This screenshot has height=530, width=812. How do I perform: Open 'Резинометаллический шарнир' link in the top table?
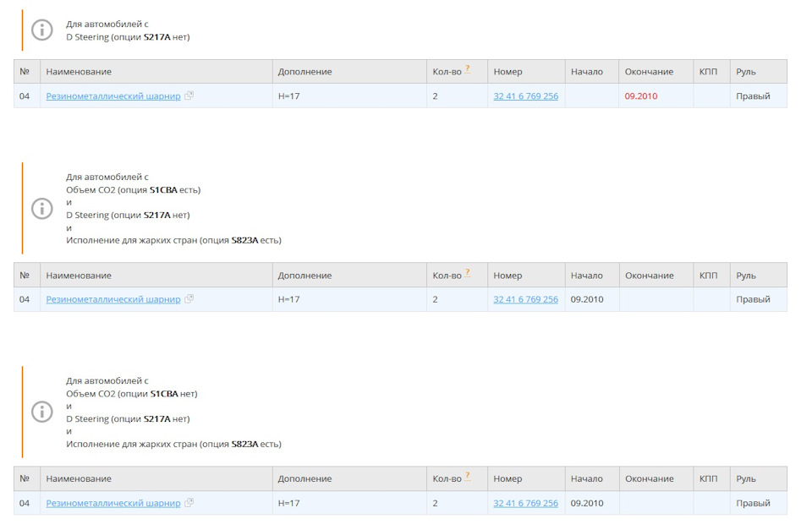point(113,96)
